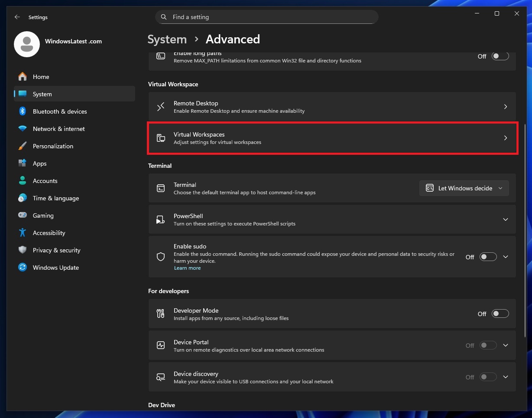Expand the PowerShell settings section
The width and height of the screenshot is (532, 418).
[505, 219]
